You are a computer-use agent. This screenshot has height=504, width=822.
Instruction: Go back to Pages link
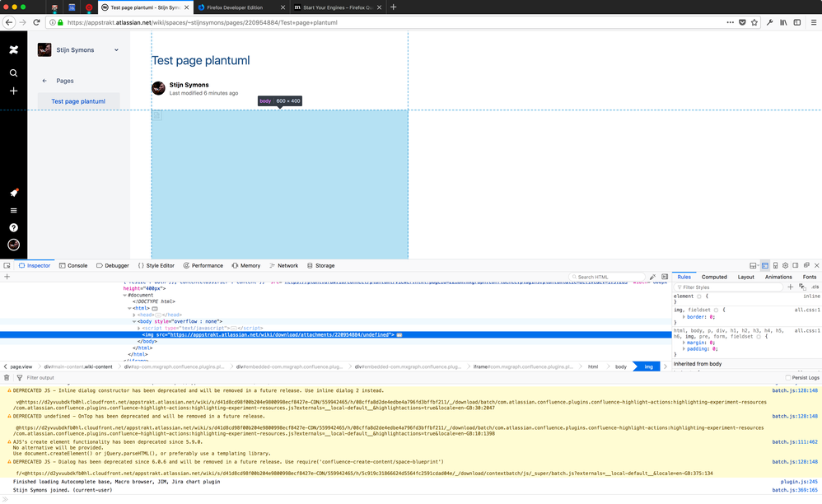pos(65,81)
